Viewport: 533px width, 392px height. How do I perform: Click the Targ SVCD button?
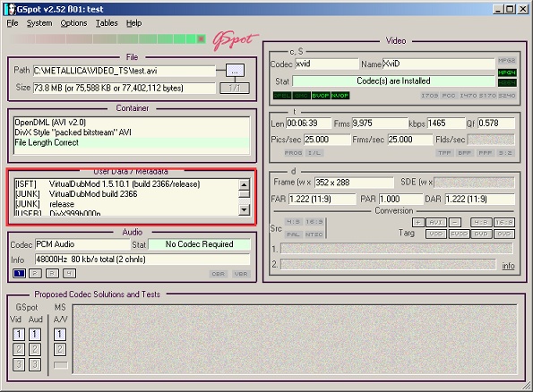[459, 234]
